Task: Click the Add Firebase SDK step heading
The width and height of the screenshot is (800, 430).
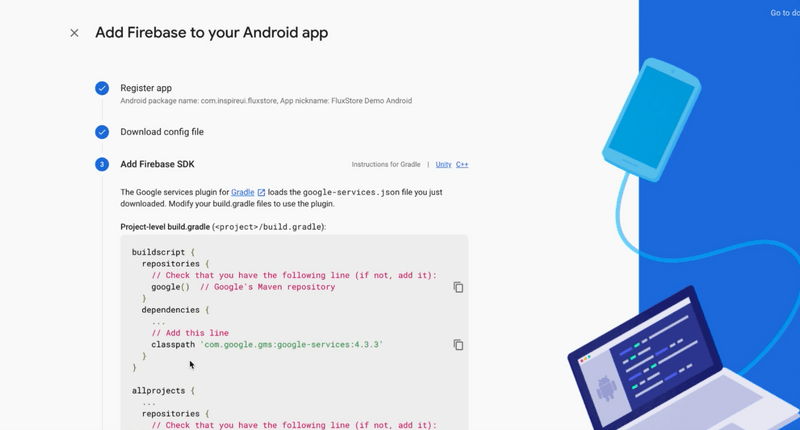Action: 157,164
